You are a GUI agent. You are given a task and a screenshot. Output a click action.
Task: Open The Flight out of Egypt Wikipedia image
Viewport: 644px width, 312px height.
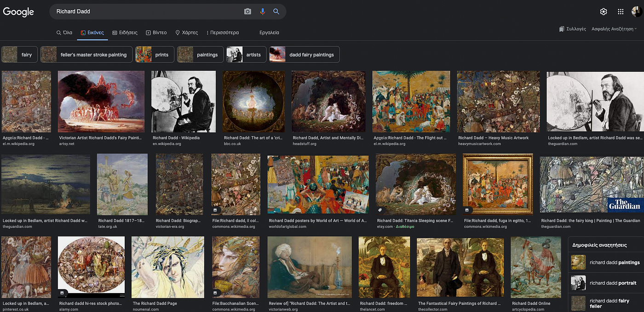(411, 101)
